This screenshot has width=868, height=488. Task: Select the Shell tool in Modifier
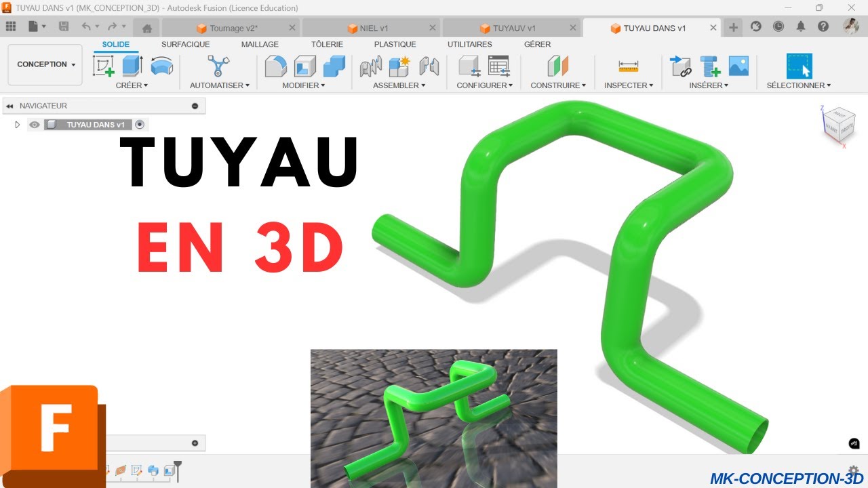(304, 66)
